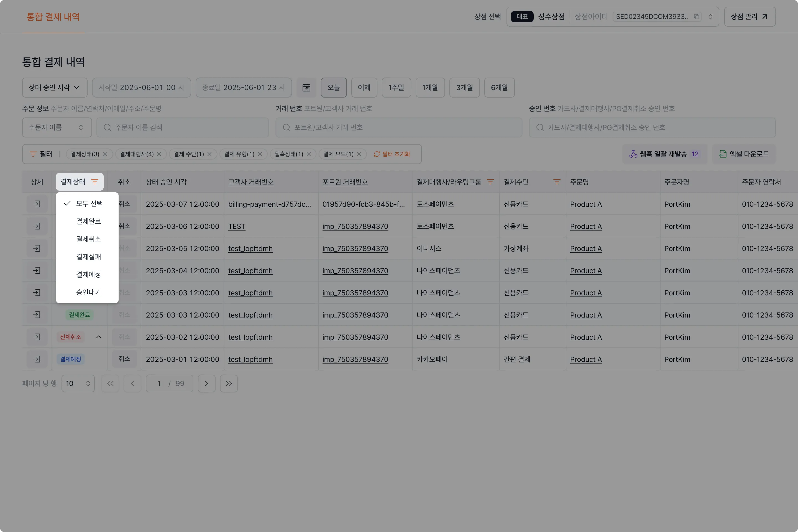Open the 주문자 이름 search type dropdown
798x532 pixels.
tap(57, 127)
